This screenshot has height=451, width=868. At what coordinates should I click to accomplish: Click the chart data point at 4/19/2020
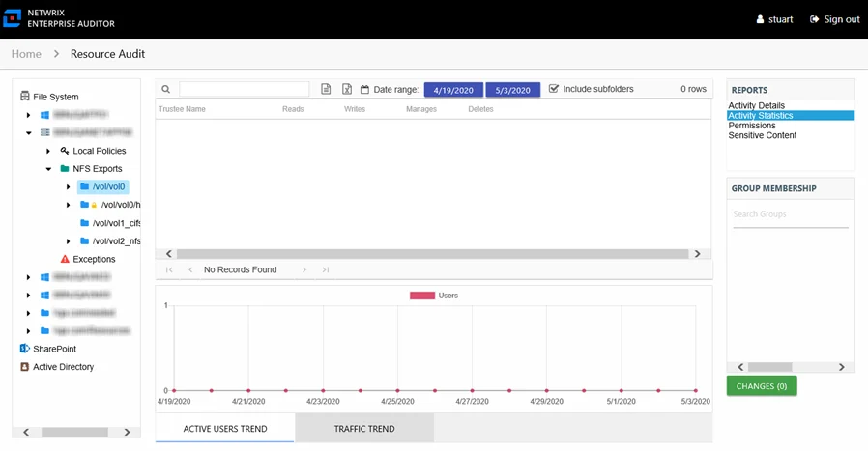(x=174, y=391)
